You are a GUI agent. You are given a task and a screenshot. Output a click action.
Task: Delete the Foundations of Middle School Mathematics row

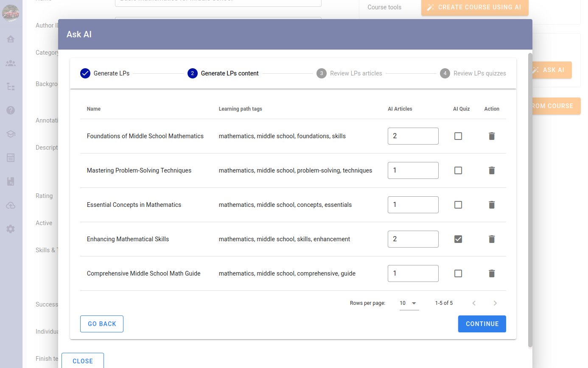[492, 136]
